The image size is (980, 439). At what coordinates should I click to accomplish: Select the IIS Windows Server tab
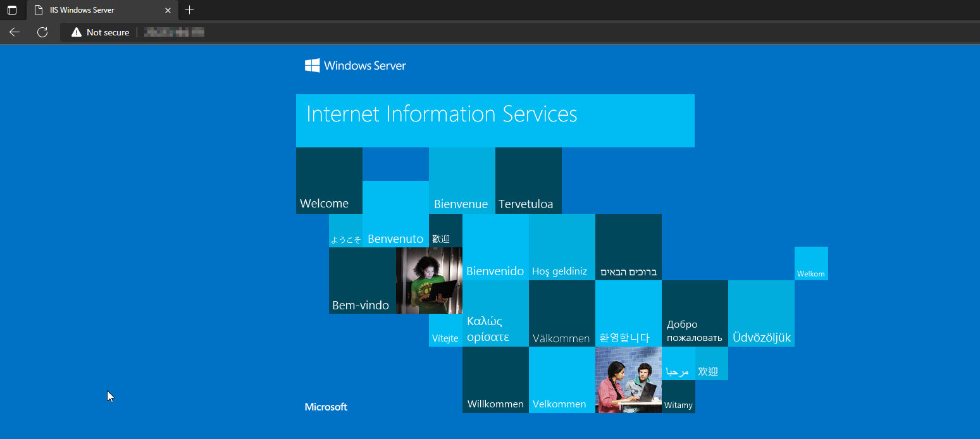[x=102, y=10]
